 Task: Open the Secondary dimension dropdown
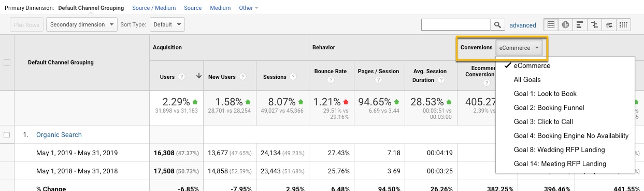83,24
